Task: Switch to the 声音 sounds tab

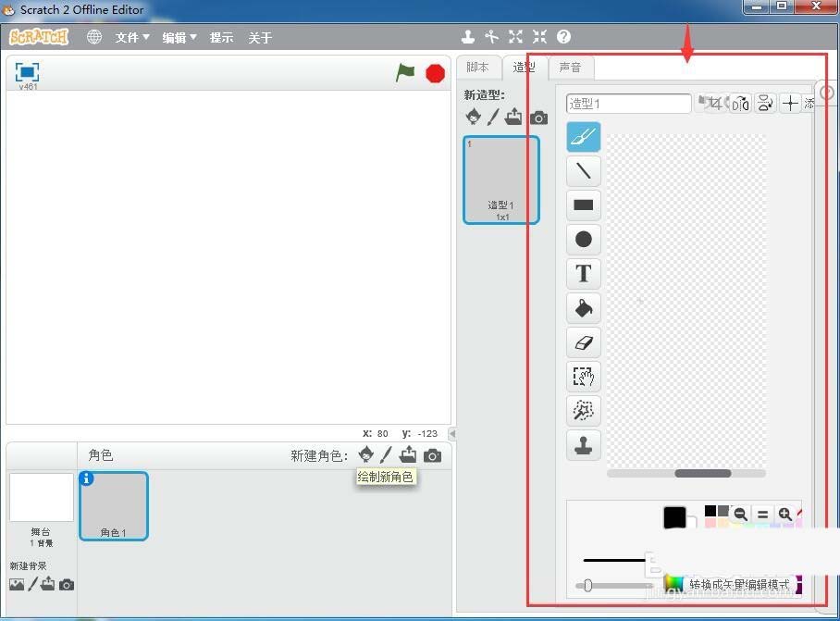Action: click(x=570, y=68)
